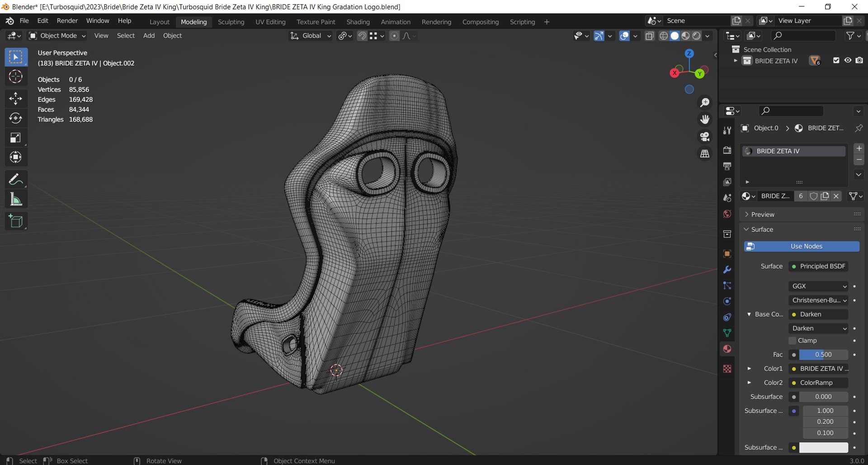Select the Add Cube tool
Screen dimensions: 868x465
(16, 221)
